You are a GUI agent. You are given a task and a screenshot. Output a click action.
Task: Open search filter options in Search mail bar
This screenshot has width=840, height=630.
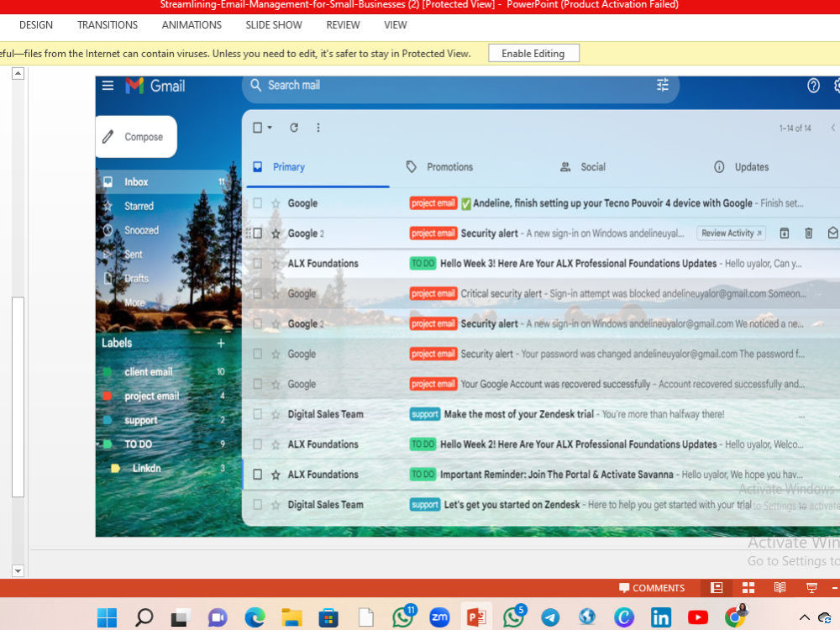pos(663,85)
